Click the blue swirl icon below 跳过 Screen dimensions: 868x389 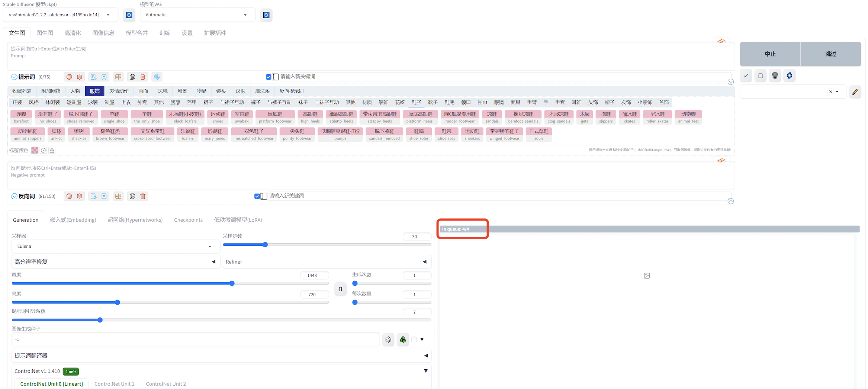point(790,76)
